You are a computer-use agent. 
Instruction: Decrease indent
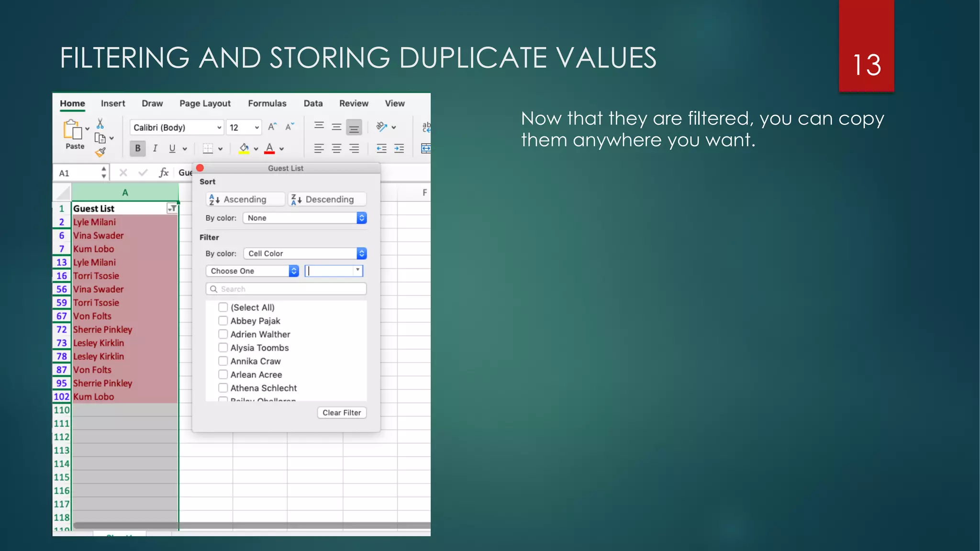[381, 148]
